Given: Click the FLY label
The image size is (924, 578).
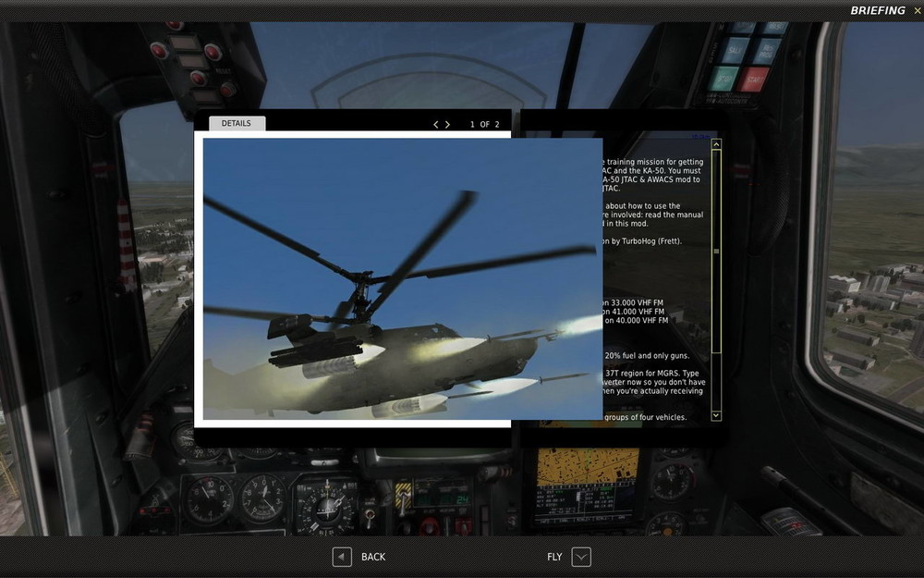Looking at the screenshot, I should click(x=554, y=557).
